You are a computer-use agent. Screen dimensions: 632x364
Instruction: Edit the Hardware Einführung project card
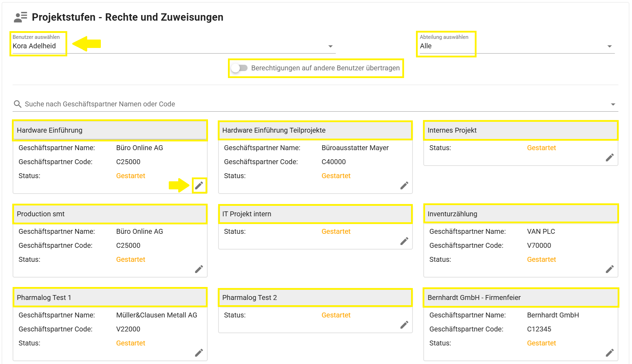click(x=199, y=185)
